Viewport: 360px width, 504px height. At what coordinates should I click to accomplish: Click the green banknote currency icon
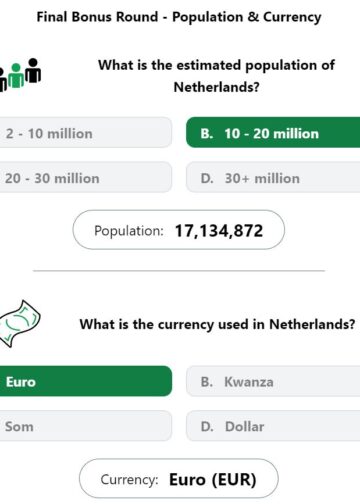[20, 324]
